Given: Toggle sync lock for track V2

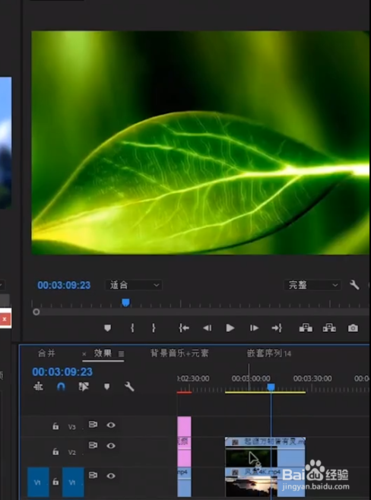Looking at the screenshot, I should pyautogui.click(x=93, y=445).
